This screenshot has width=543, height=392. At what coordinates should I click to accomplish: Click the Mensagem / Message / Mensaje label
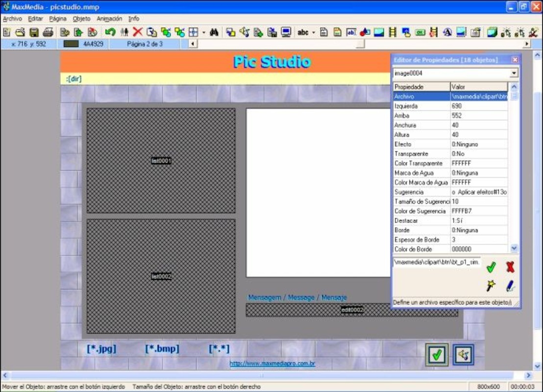click(x=297, y=297)
